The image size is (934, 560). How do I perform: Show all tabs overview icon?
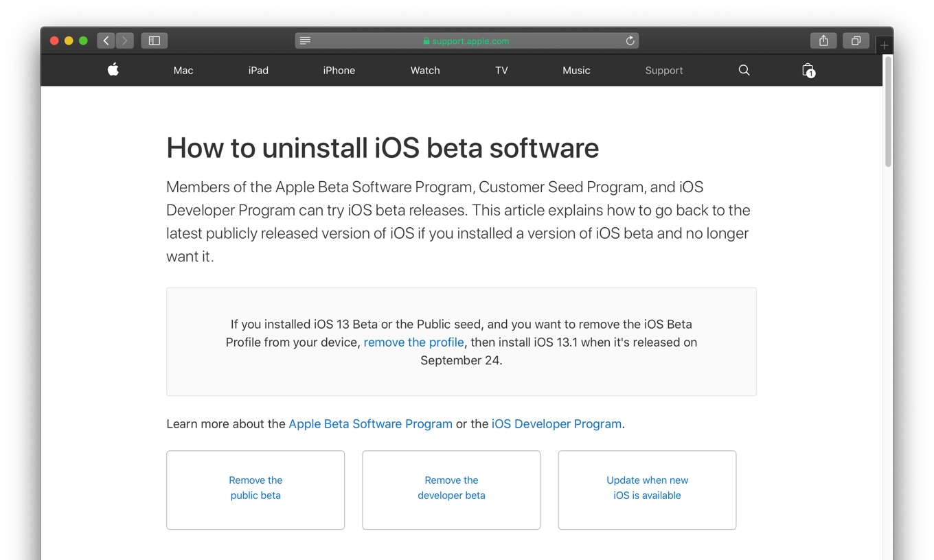856,40
